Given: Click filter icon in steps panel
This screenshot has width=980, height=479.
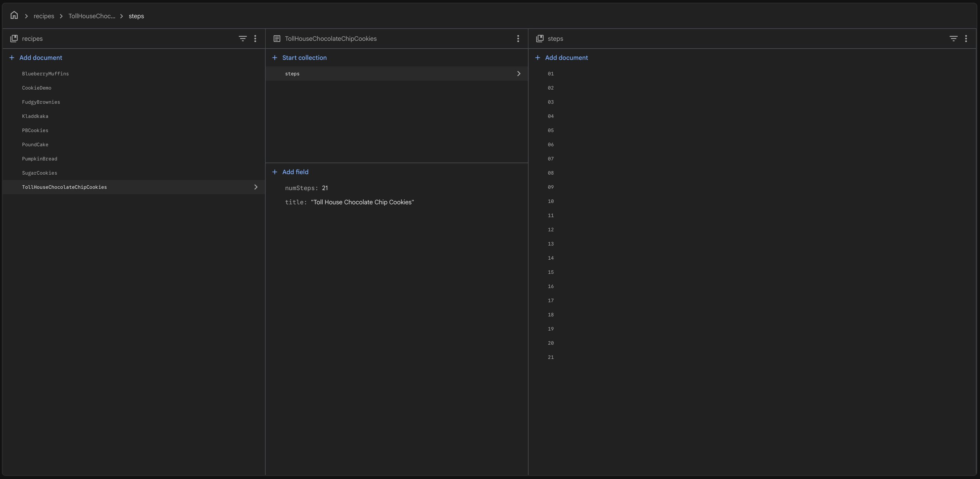Looking at the screenshot, I should [953, 38].
